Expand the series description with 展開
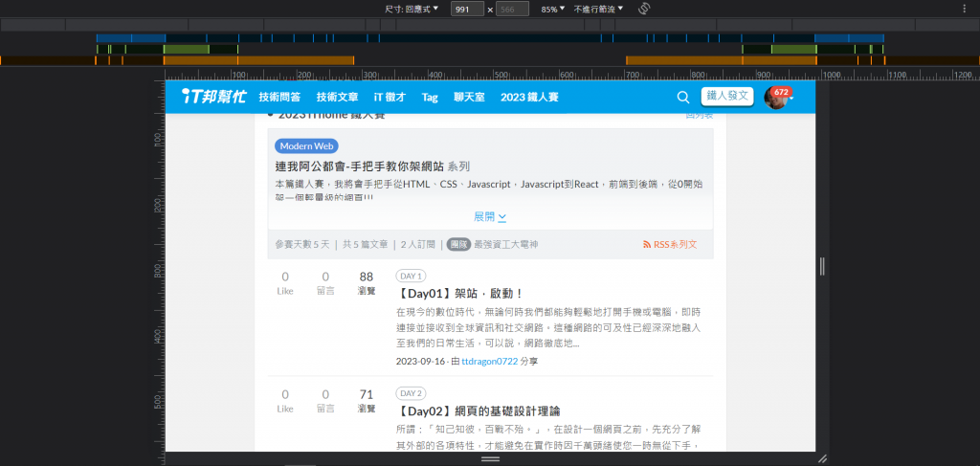The image size is (980, 466). [x=490, y=217]
